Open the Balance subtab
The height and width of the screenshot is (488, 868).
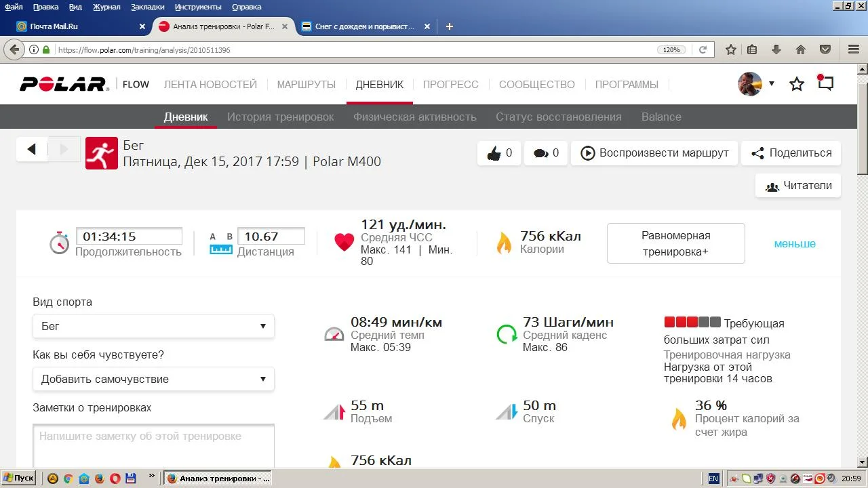click(661, 117)
